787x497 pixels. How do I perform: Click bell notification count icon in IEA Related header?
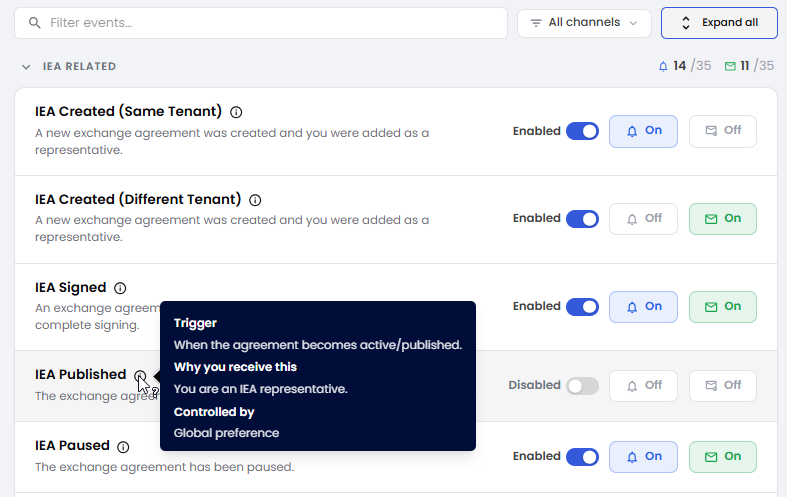click(x=663, y=66)
